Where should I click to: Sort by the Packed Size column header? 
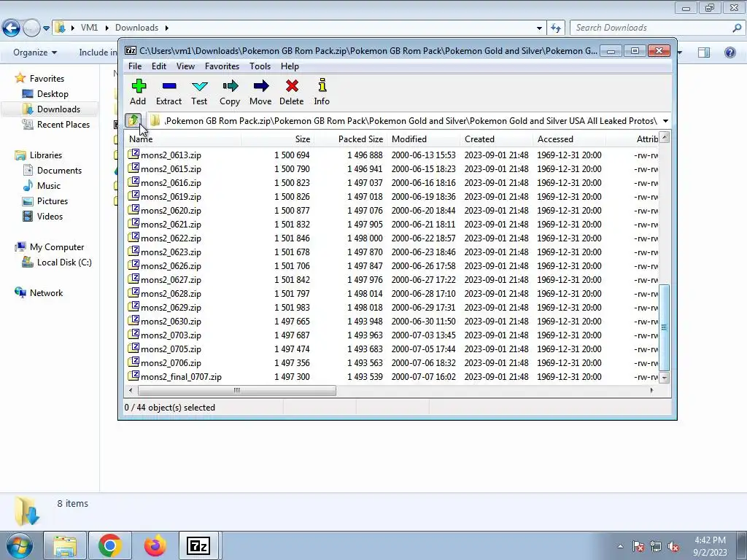350,139
